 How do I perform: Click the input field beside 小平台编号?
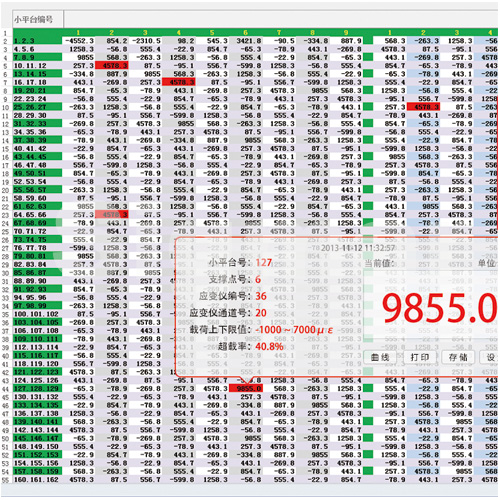pyautogui.click(x=281, y=19)
